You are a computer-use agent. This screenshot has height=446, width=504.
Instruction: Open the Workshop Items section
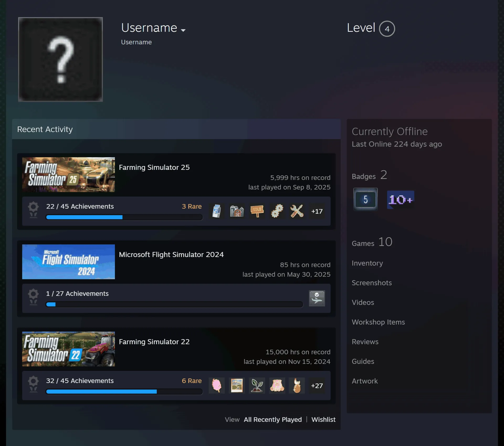[x=378, y=322]
